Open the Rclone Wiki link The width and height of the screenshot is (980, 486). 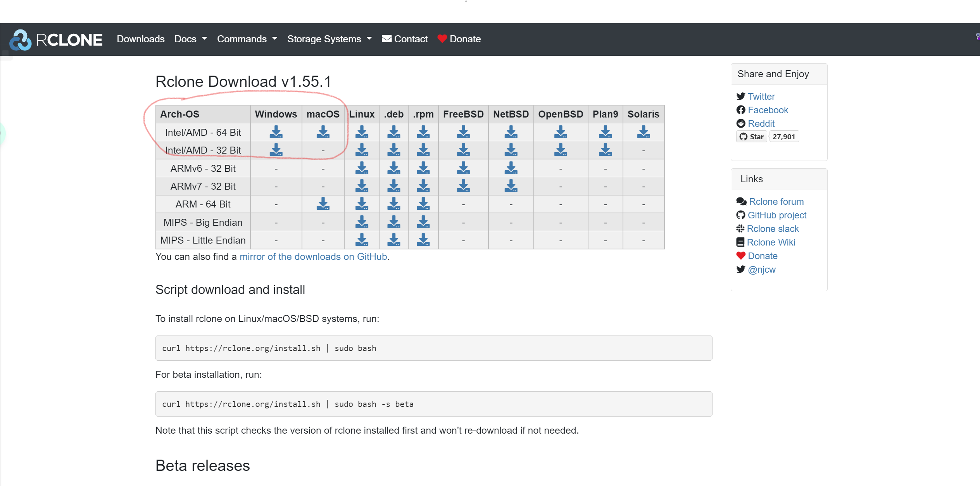[x=771, y=242]
